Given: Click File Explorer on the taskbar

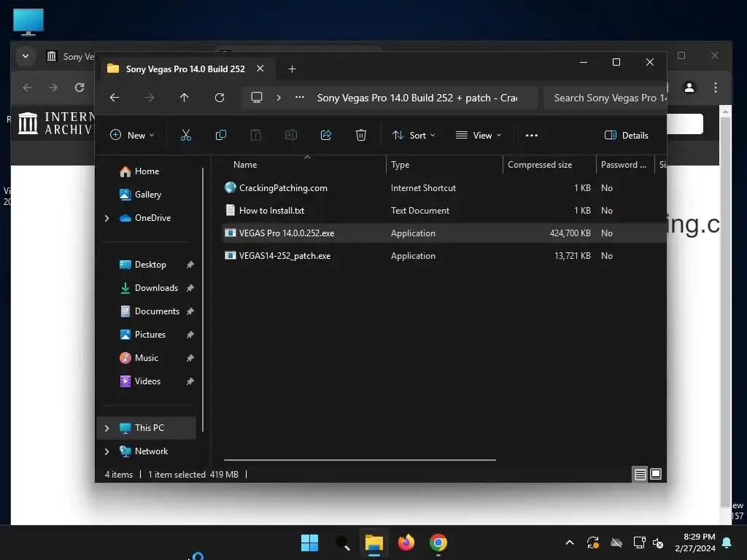Looking at the screenshot, I should 374,542.
